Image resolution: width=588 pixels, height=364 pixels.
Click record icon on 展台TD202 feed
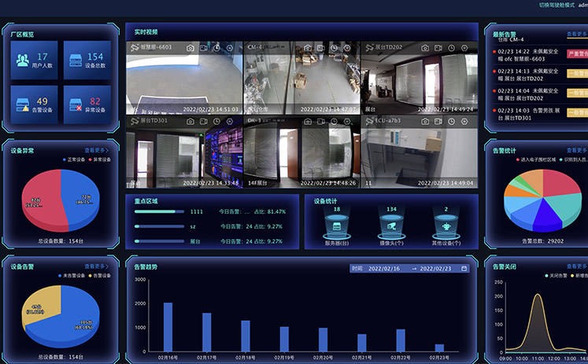point(438,48)
